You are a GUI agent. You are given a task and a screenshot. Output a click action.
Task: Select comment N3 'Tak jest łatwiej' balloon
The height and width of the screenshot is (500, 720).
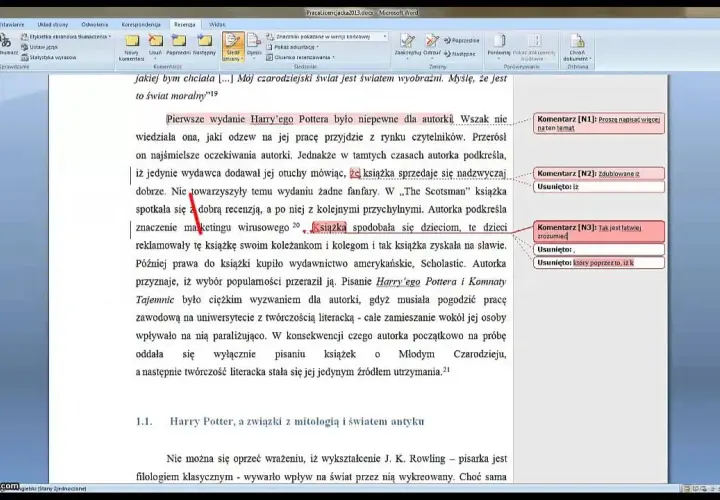pos(599,231)
